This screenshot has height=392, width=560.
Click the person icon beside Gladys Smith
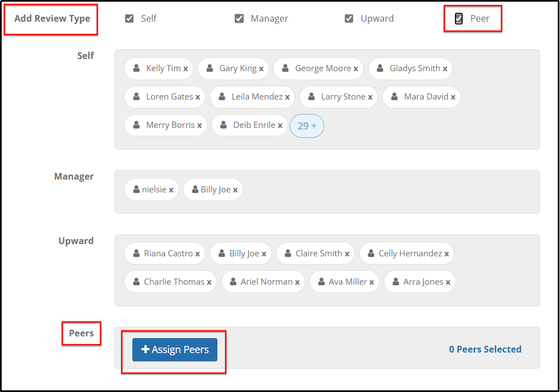pyautogui.click(x=380, y=68)
